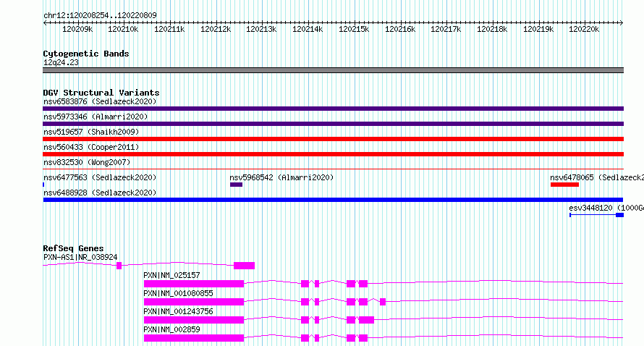The height and width of the screenshot is (346, 644).
Task: Open PXN|NM_001080855 transcript label
Action: coord(178,293)
